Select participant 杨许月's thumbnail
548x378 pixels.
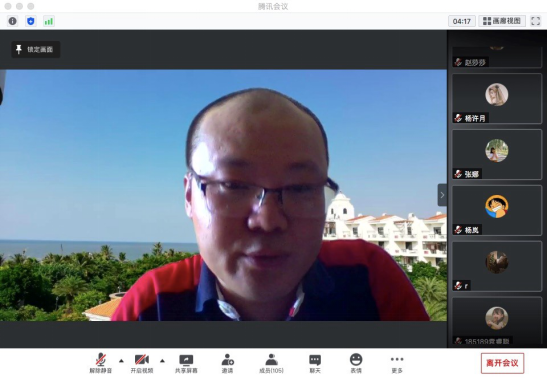point(497,99)
